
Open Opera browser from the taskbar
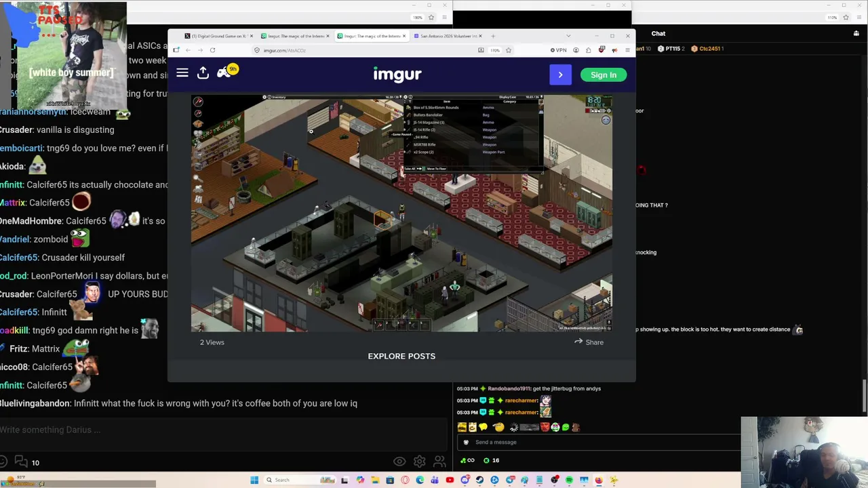tap(405, 480)
